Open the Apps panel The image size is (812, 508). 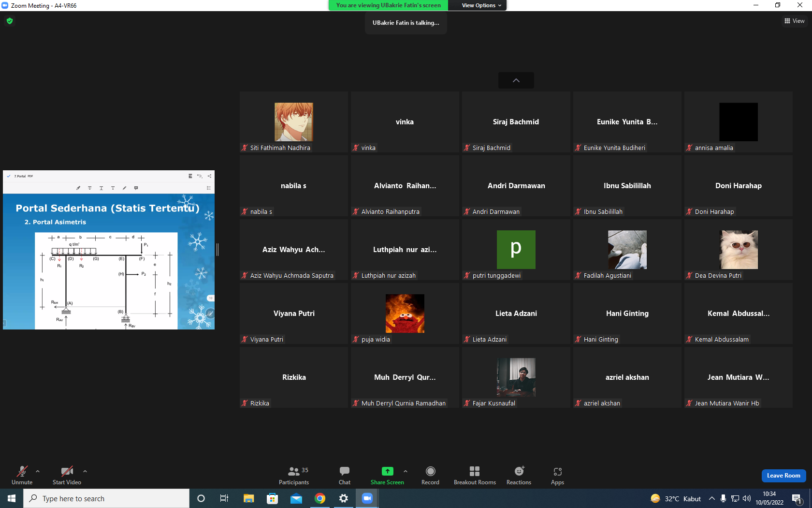coord(557,476)
